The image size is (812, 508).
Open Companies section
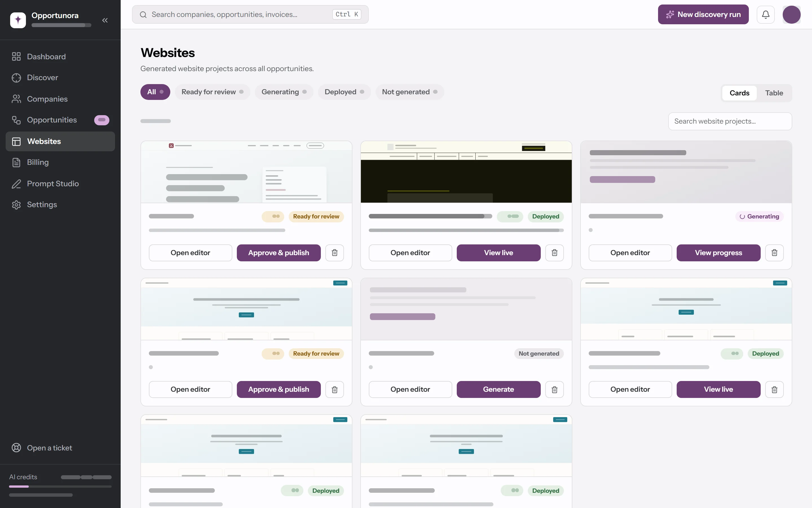(60, 99)
